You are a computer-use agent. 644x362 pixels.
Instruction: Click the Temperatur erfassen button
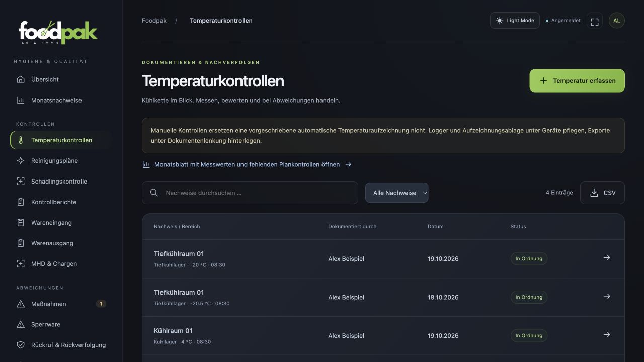[x=577, y=81]
